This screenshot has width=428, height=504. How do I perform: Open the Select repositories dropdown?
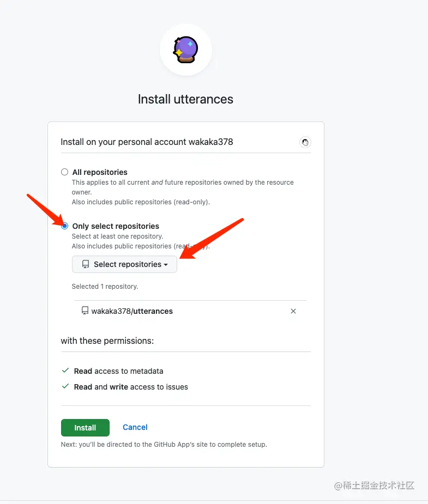124,264
